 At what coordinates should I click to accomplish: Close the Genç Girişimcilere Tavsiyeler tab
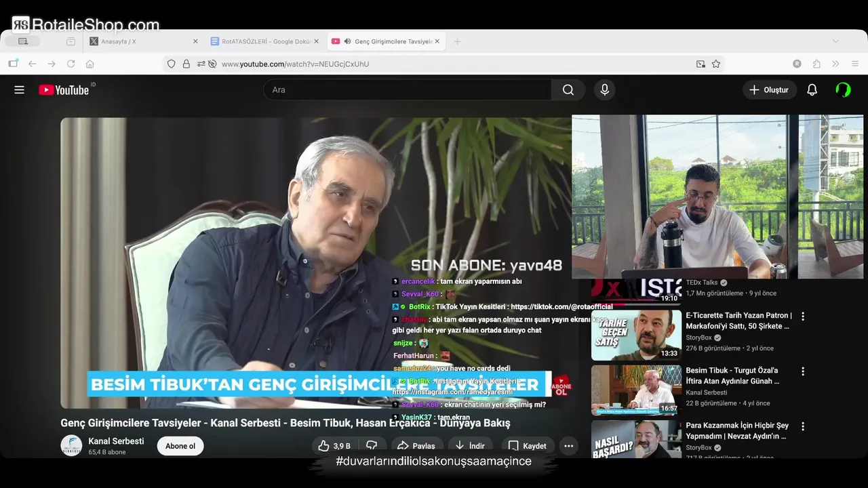click(x=437, y=41)
